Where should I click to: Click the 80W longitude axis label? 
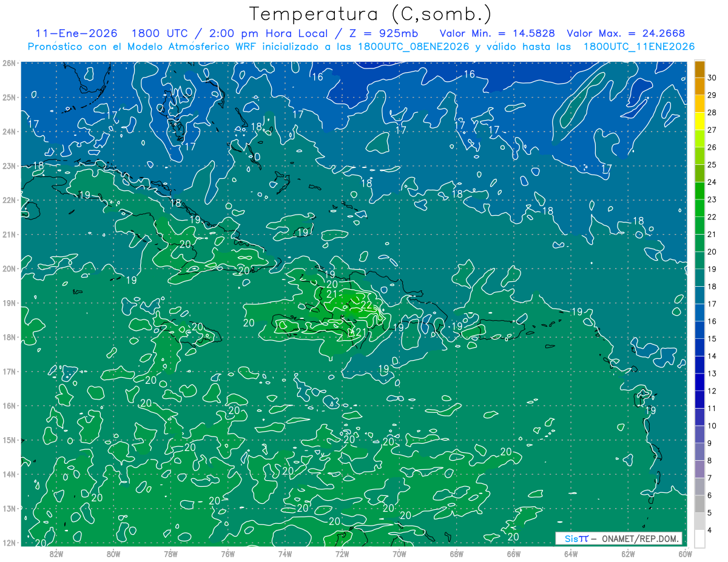[x=113, y=553]
